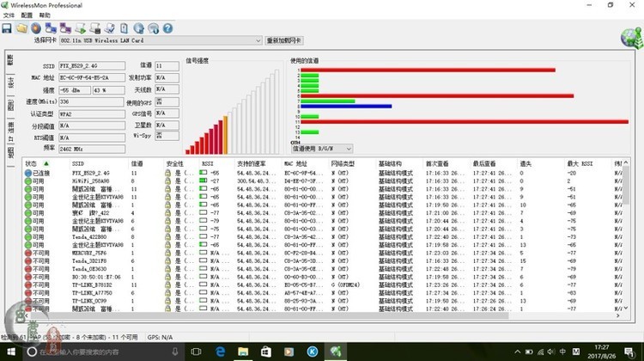Click the blue channel 8 usage bar

[346, 106]
